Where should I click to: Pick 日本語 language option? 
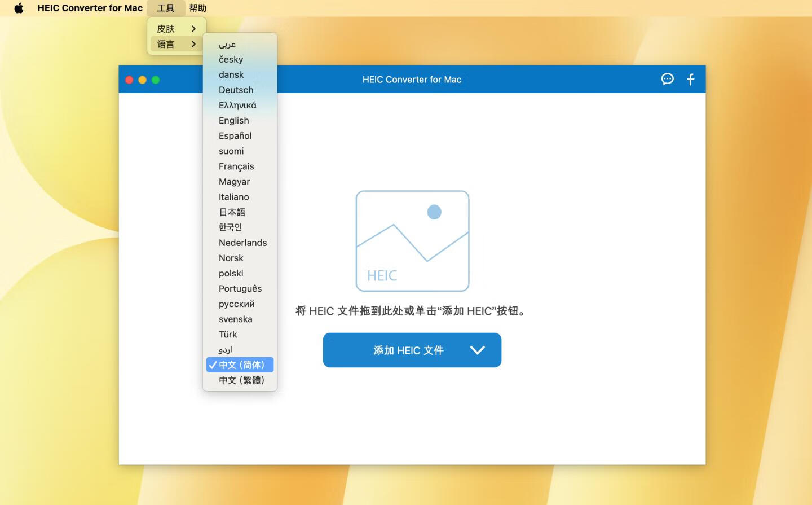point(240,212)
